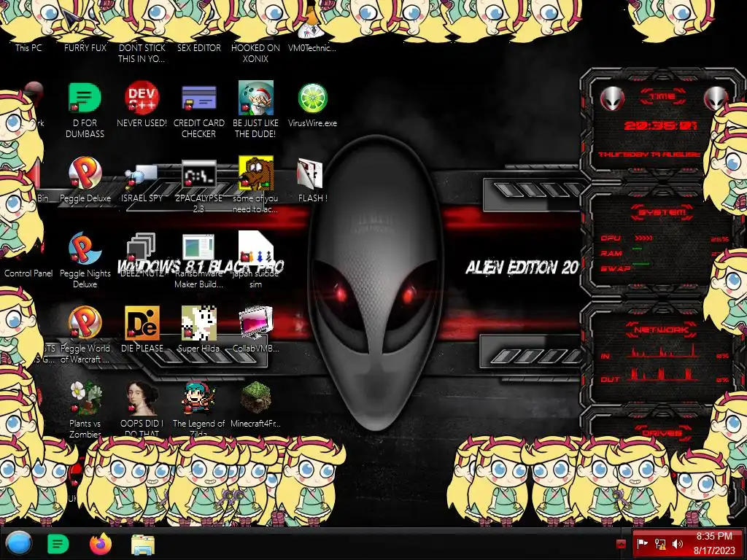Select the SEX EDITOR desktop label

click(x=199, y=47)
